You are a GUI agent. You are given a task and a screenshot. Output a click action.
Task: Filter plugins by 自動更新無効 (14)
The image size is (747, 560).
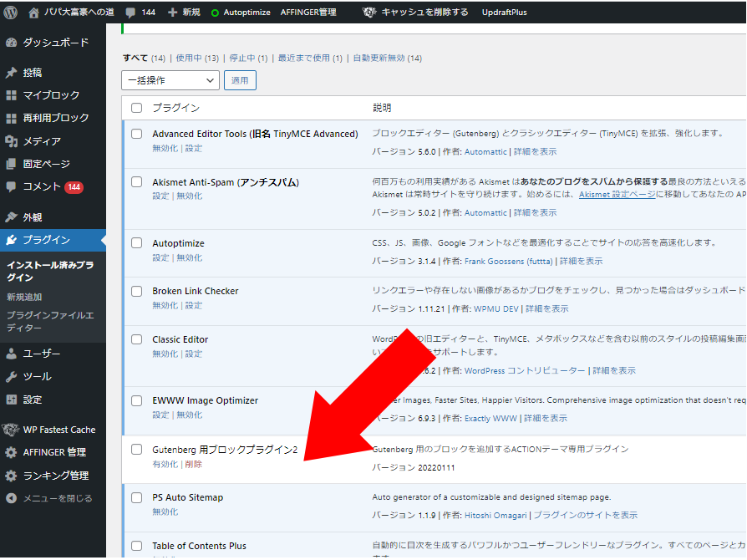[387, 59]
